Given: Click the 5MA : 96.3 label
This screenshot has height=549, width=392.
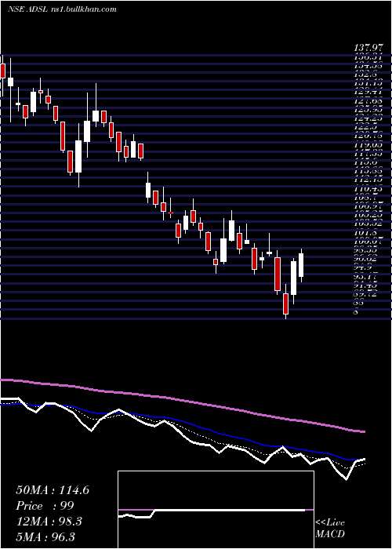Looking at the screenshot, I should pos(45,536).
